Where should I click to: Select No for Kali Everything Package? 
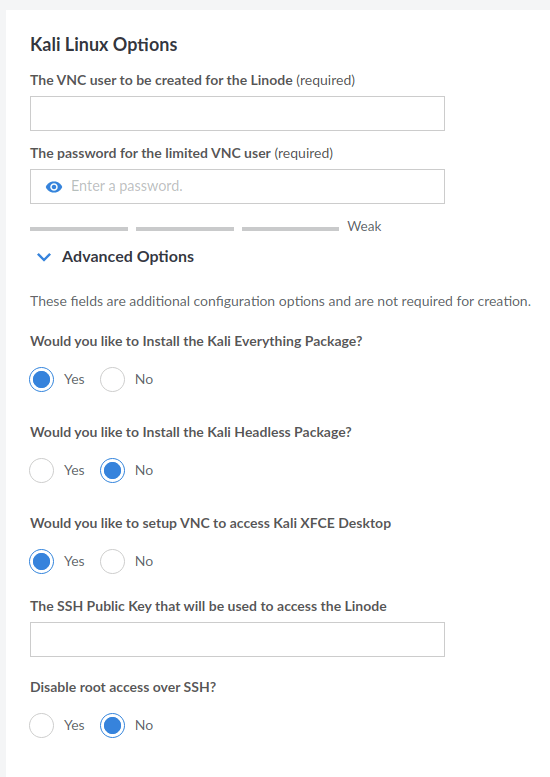click(112, 380)
